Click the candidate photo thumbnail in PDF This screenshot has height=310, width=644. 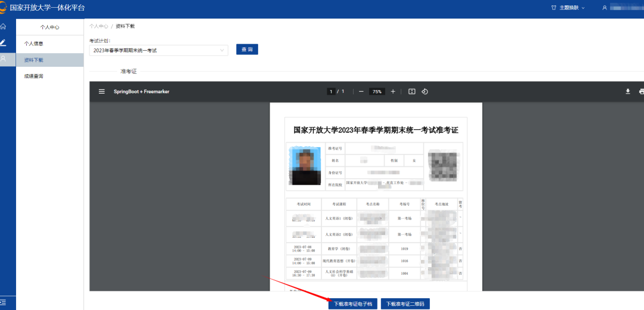point(305,166)
